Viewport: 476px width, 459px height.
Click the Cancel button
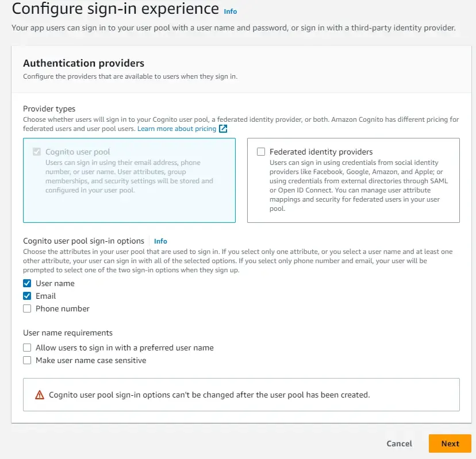[399, 443]
